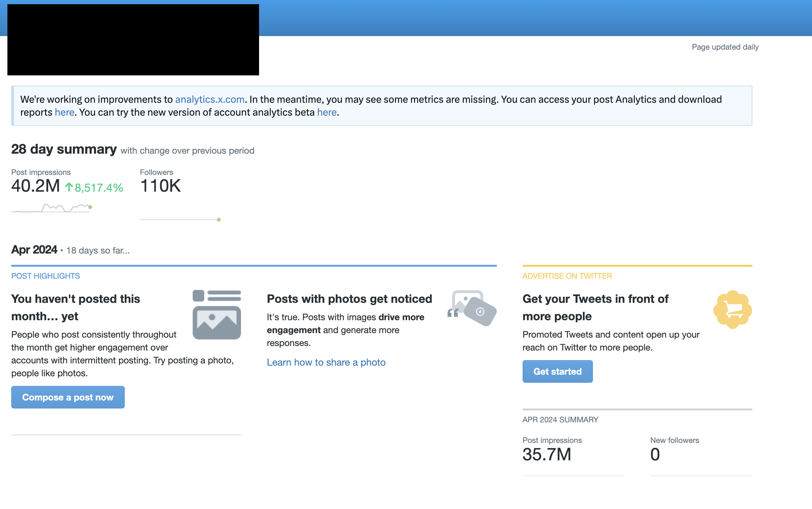Click 'with change over previous period' subtitle
The width and height of the screenshot is (812, 509).
187,150
